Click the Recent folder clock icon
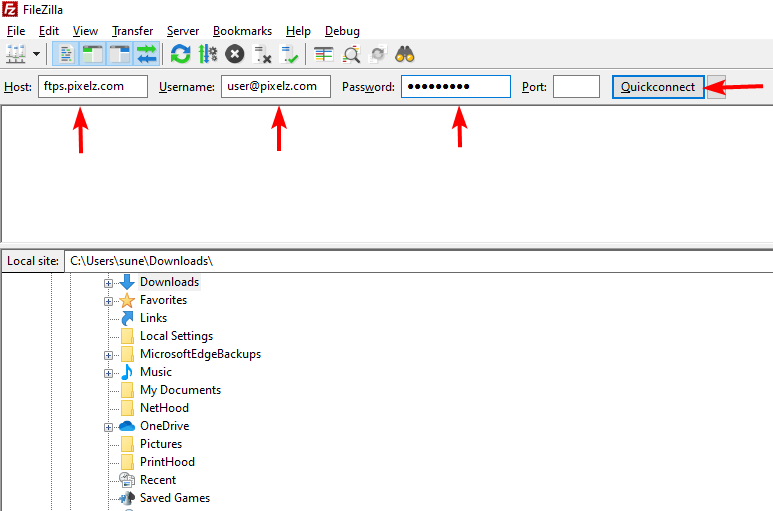Image resolution: width=773 pixels, height=511 pixels. pos(127,480)
